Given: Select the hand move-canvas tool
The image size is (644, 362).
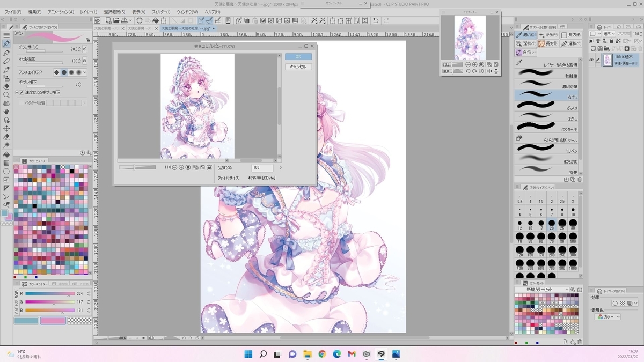Looking at the screenshot, I should [6, 112].
